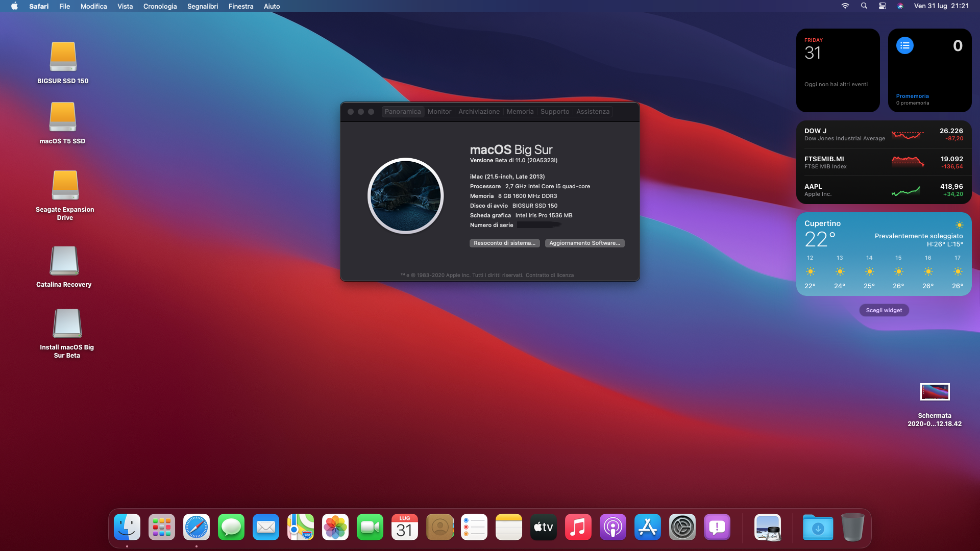Image resolution: width=980 pixels, height=551 pixels.
Task: Switch to the Memoria tab
Action: click(x=520, y=111)
